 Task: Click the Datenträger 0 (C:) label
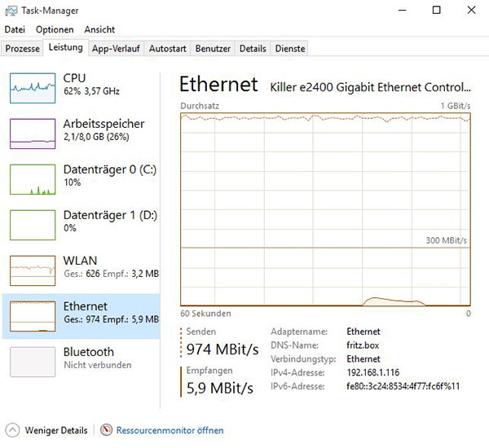tap(110, 169)
